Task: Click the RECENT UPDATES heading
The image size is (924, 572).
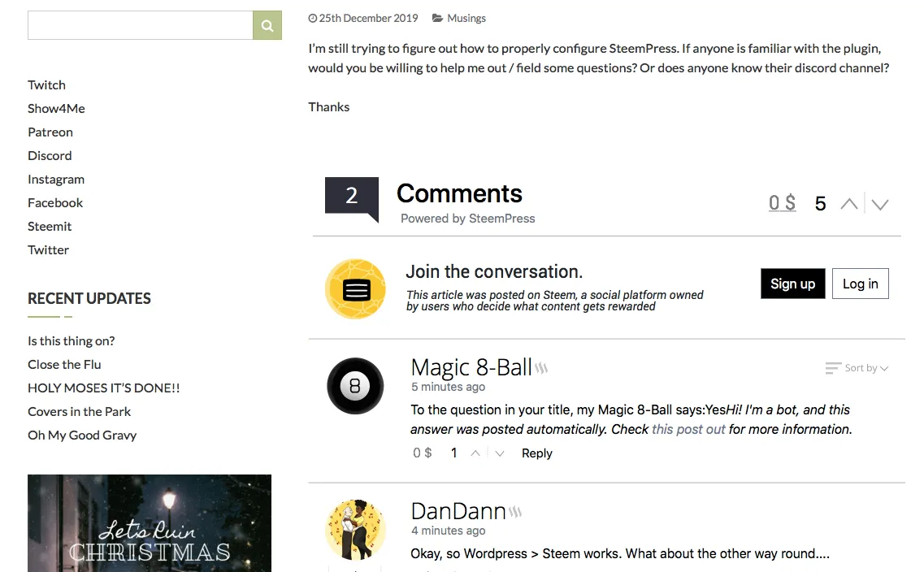Action: tap(89, 299)
